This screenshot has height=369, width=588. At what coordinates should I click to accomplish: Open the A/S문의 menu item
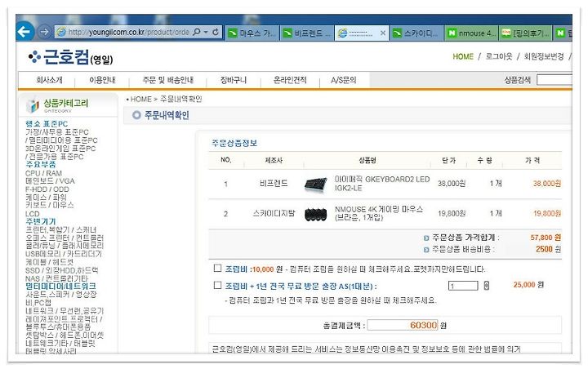pyautogui.click(x=343, y=80)
